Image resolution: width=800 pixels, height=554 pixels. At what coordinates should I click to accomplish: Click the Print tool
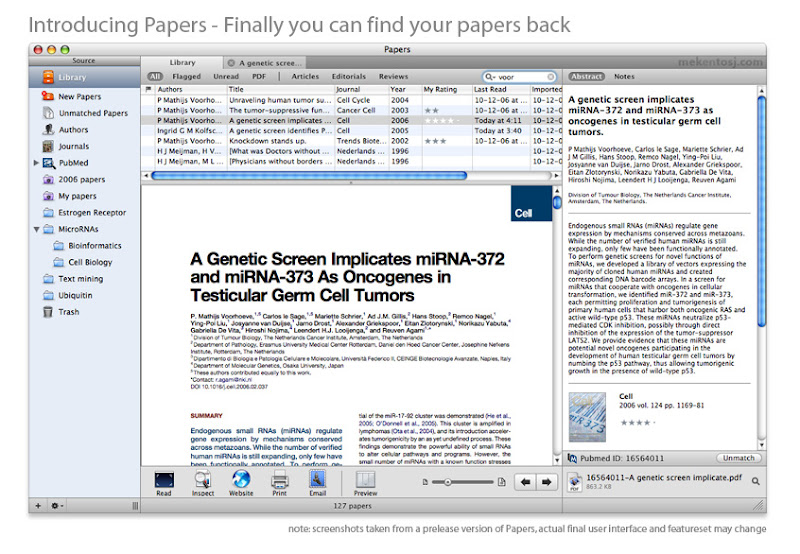(x=279, y=483)
